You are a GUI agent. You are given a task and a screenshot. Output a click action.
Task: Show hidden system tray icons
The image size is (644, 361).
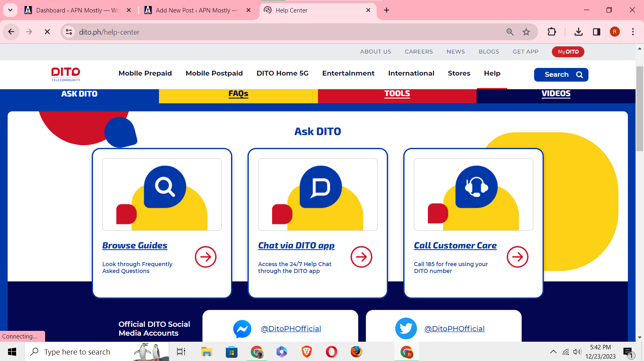pos(553,352)
